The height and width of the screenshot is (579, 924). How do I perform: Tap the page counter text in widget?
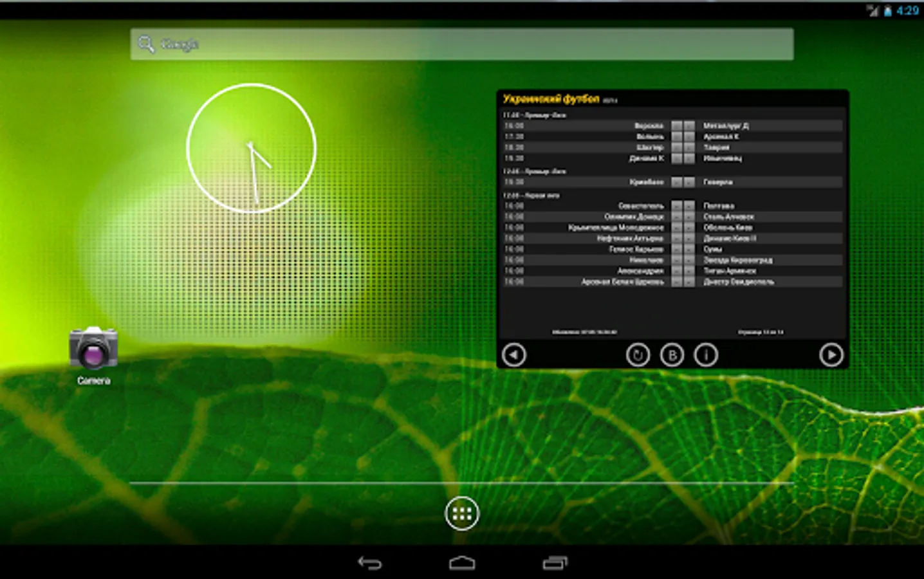pyautogui.click(x=761, y=332)
